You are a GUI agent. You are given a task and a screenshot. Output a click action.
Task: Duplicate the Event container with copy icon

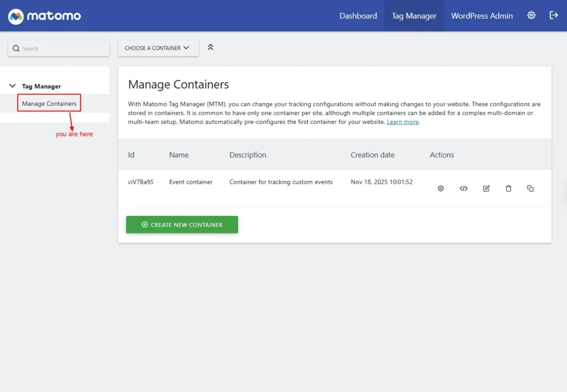pos(530,188)
